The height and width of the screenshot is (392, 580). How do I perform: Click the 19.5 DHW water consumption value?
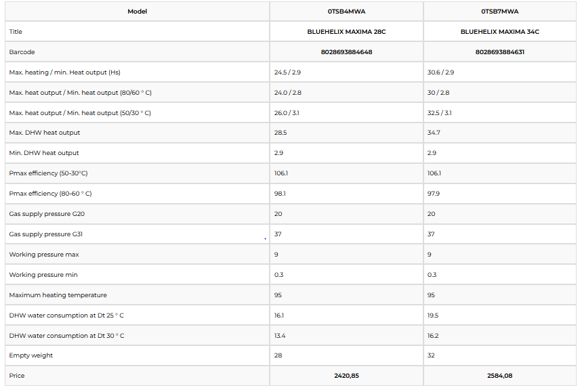pos(433,315)
